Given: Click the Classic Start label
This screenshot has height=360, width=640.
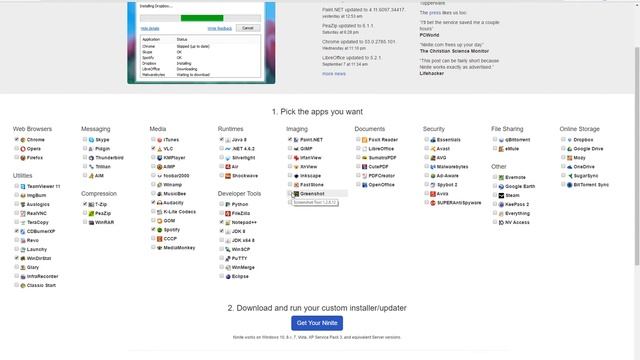Looking at the screenshot, I should coord(41,285).
